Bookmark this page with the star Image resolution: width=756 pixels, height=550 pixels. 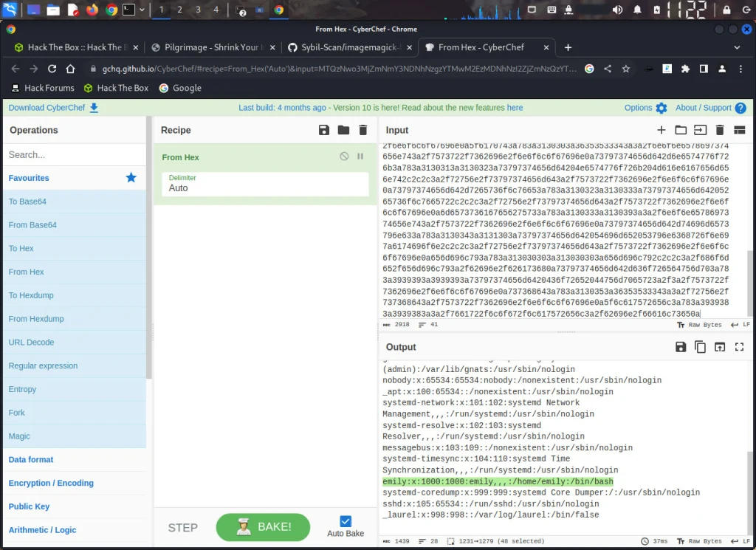click(x=626, y=69)
